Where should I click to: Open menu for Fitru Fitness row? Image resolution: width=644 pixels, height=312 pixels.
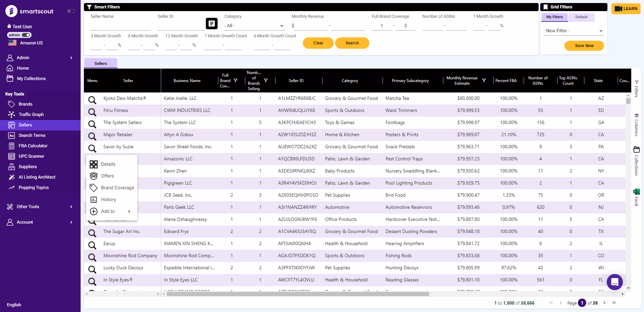[92, 112]
